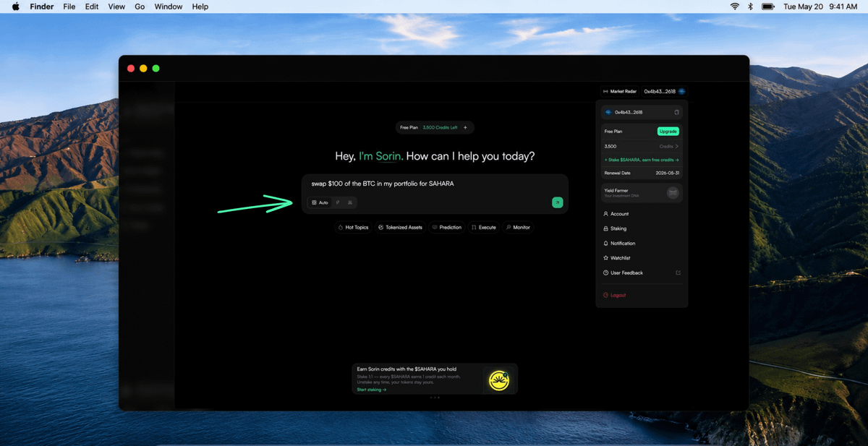Open Market Radar

(620, 91)
